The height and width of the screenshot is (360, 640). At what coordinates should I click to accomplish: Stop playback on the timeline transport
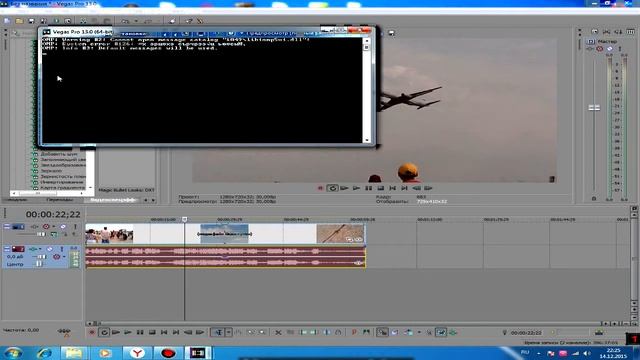point(152,333)
